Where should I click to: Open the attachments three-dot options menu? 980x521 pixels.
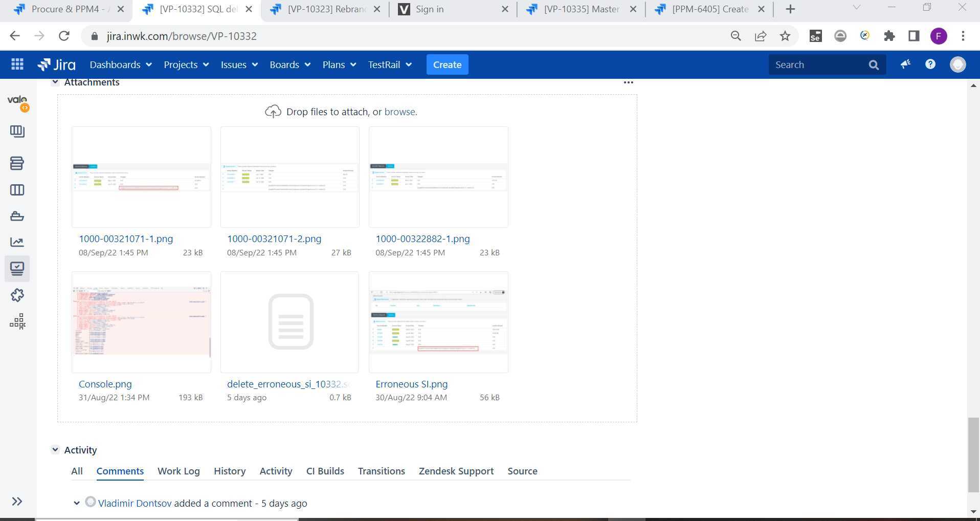628,82
